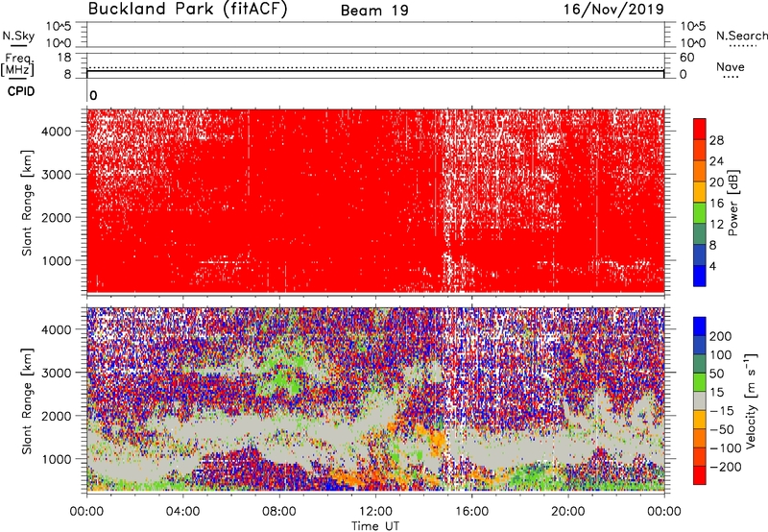Click the '16:00' time axis label
This screenshot has height=532, width=768.
471,512
